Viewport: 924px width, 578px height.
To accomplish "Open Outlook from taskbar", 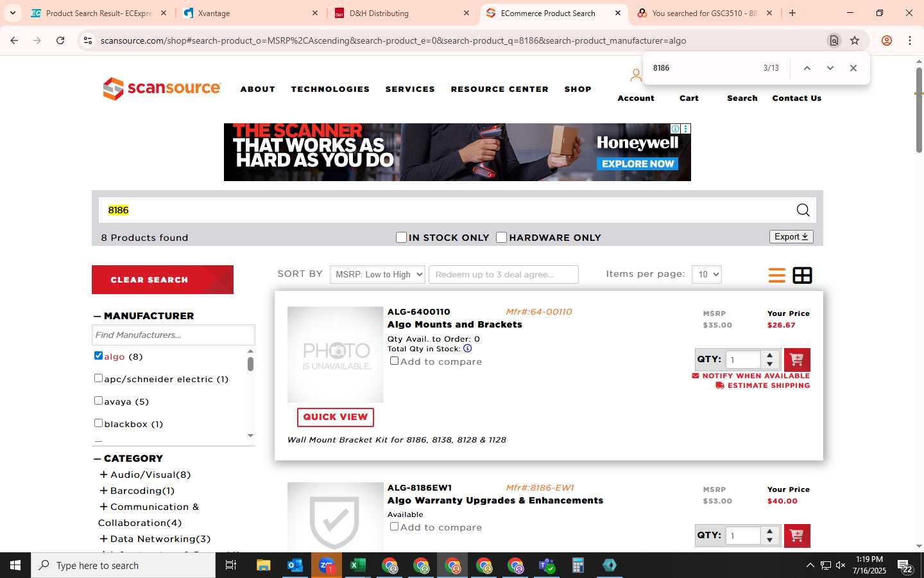I will point(295,565).
